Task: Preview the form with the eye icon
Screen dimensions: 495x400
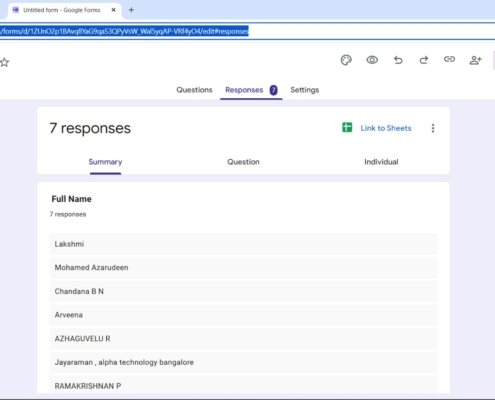Action: click(x=372, y=60)
